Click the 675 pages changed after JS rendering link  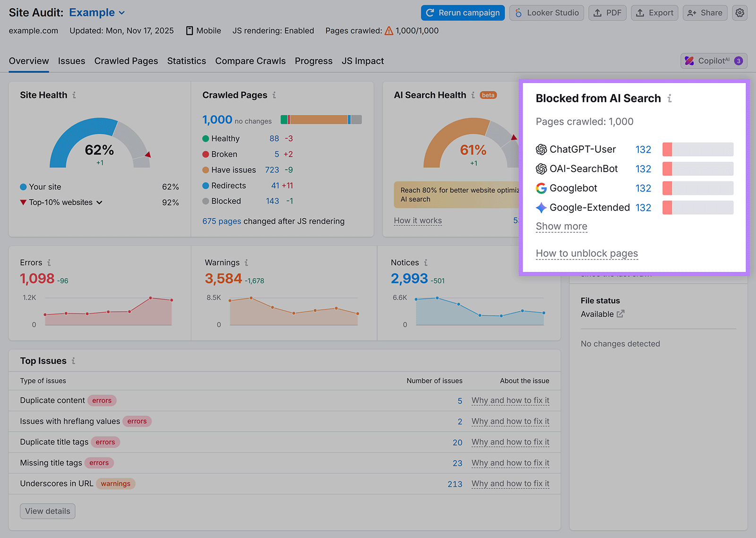point(222,221)
